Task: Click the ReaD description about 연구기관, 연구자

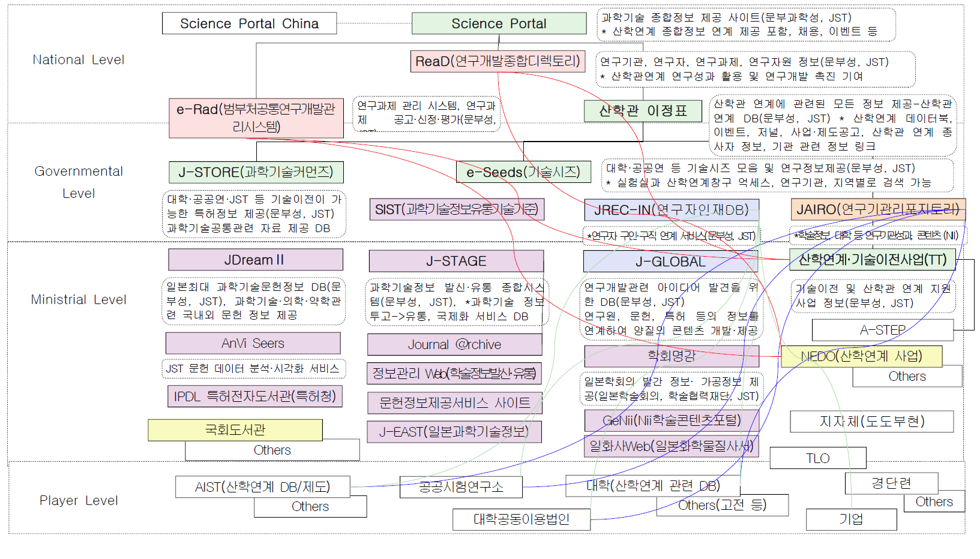Action: [756, 69]
